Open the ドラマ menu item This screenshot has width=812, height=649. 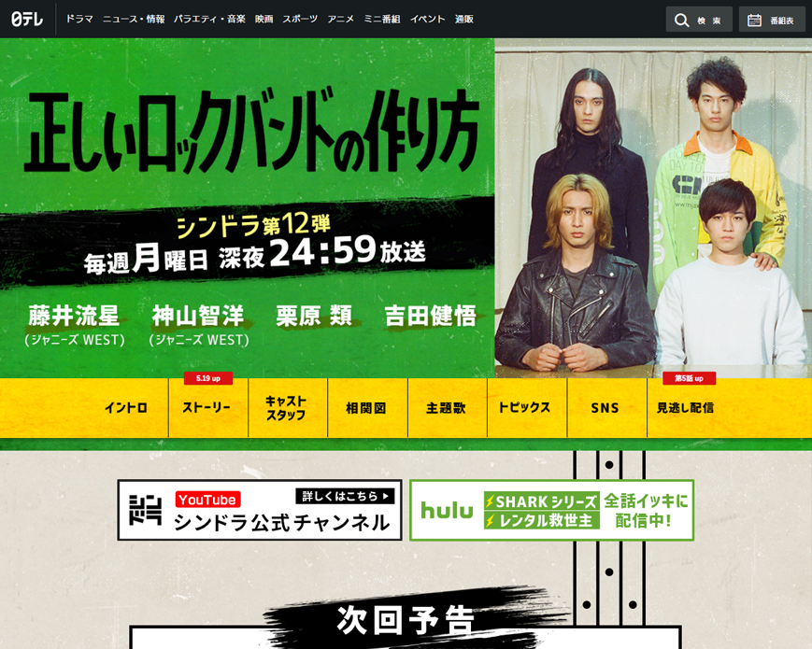(78, 18)
